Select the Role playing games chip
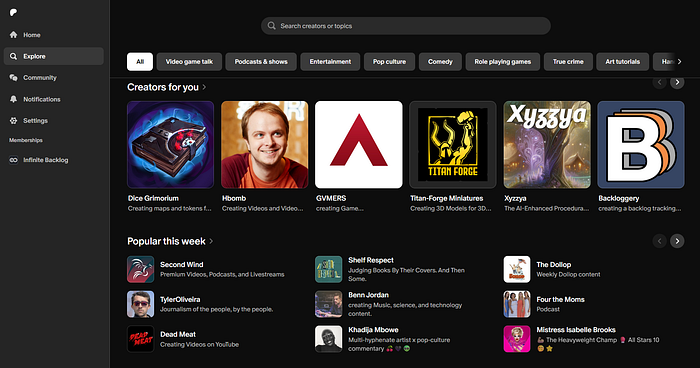 (x=503, y=62)
